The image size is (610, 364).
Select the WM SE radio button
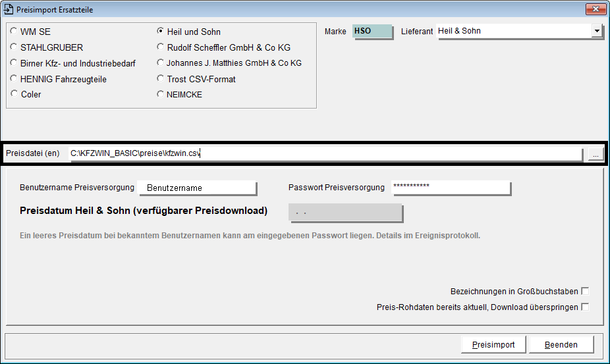point(14,31)
